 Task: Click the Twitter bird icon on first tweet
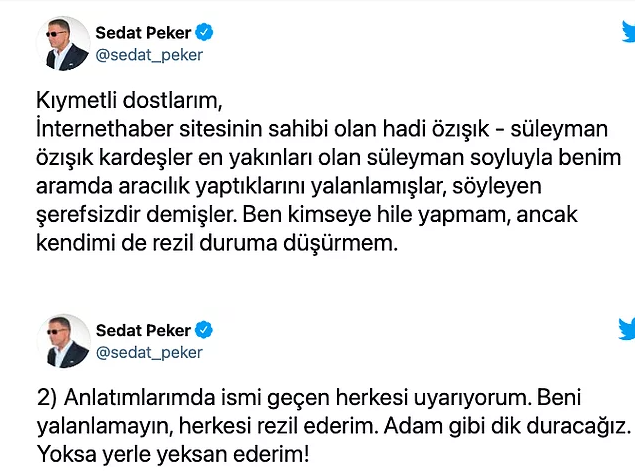(629, 32)
